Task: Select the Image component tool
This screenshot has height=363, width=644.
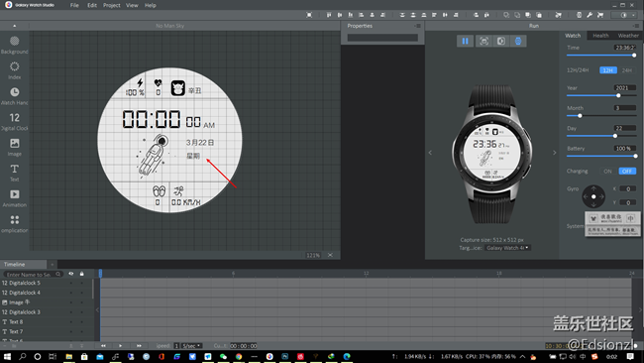Action: coord(15,147)
